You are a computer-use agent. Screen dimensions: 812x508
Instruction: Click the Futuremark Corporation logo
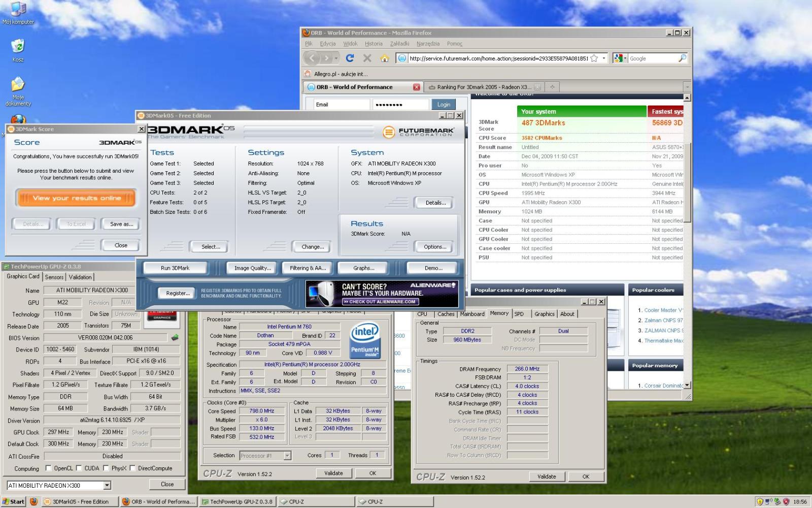pyautogui.click(x=418, y=132)
